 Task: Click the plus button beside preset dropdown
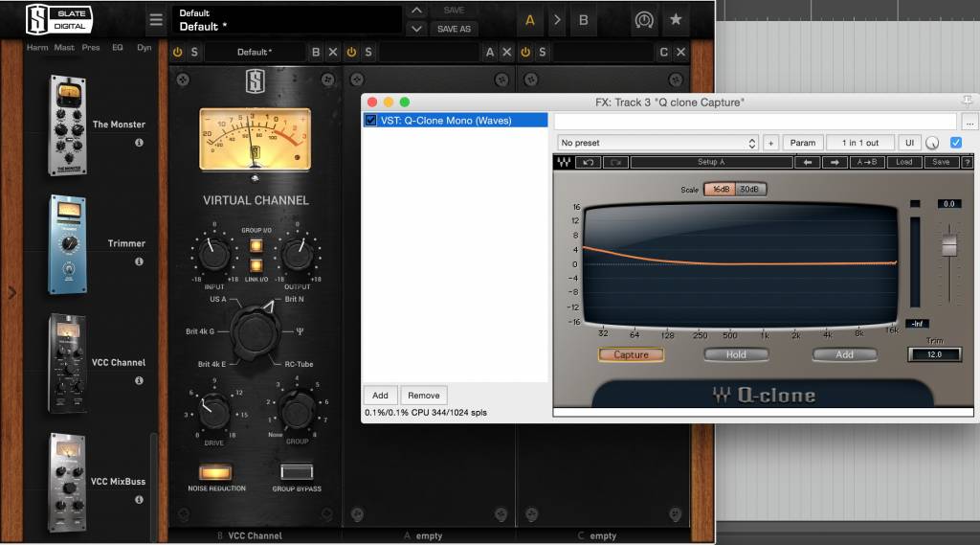pos(770,143)
